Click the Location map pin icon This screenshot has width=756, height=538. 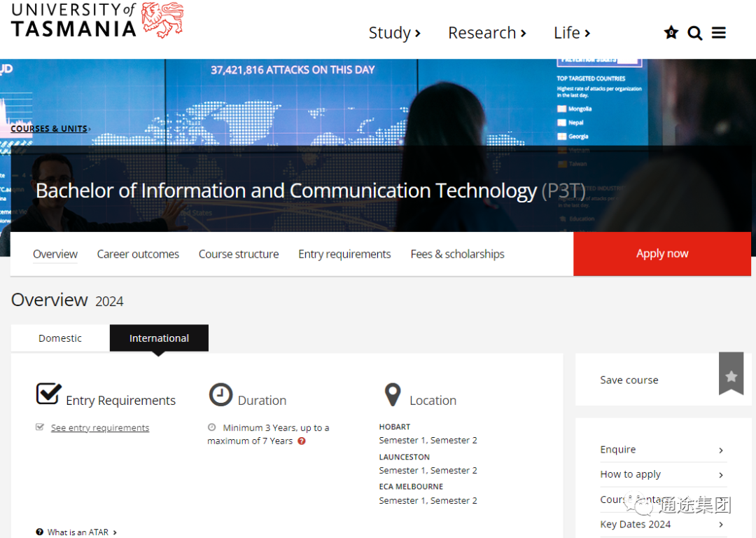click(393, 394)
